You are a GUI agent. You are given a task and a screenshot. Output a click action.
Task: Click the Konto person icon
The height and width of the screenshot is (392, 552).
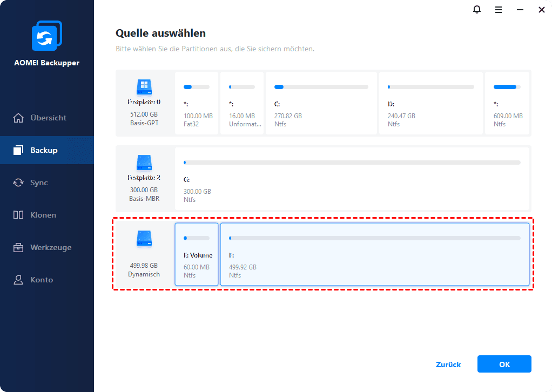coord(18,280)
